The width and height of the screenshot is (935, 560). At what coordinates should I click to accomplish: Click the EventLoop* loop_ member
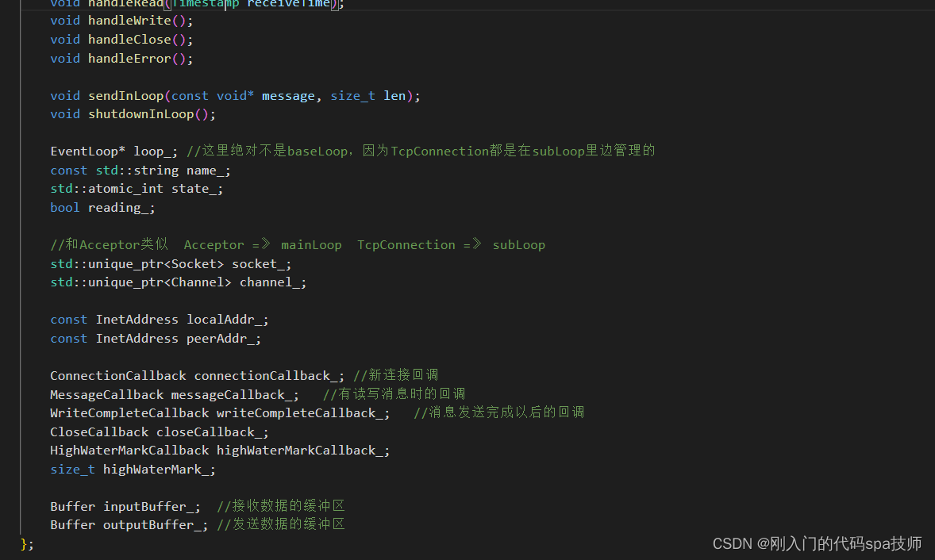click(x=114, y=152)
